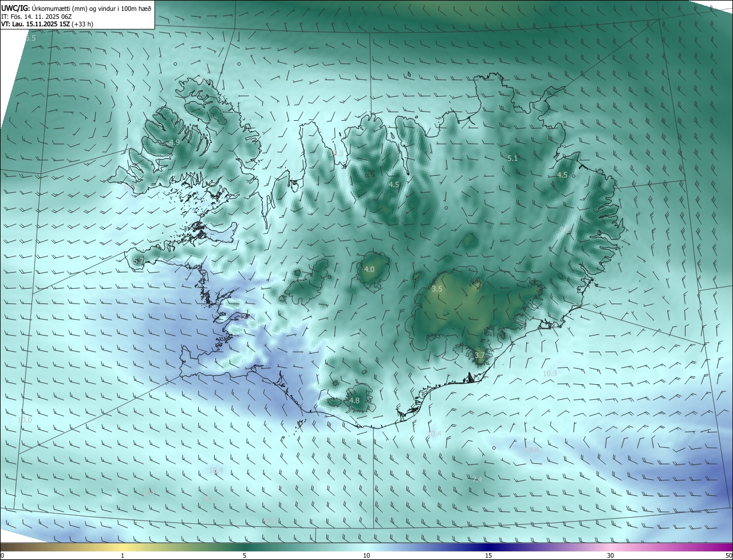This screenshot has height=560, width=733.
Task: Select the 10.0 value near the left edge
Action: tap(25, 420)
